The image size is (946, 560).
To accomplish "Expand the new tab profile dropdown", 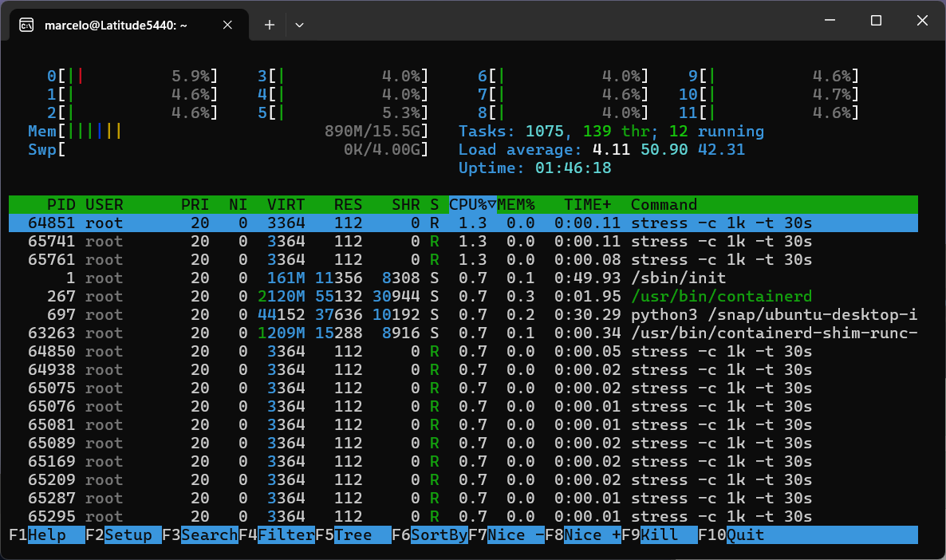I will tap(299, 25).
